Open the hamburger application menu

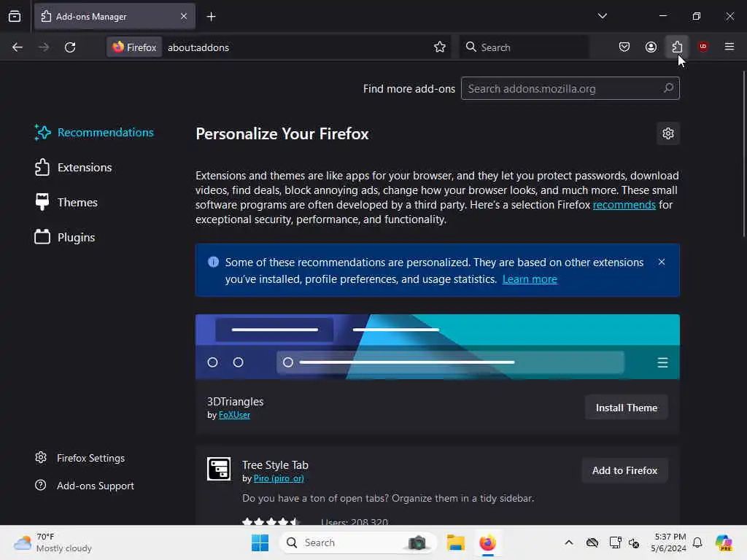click(729, 47)
